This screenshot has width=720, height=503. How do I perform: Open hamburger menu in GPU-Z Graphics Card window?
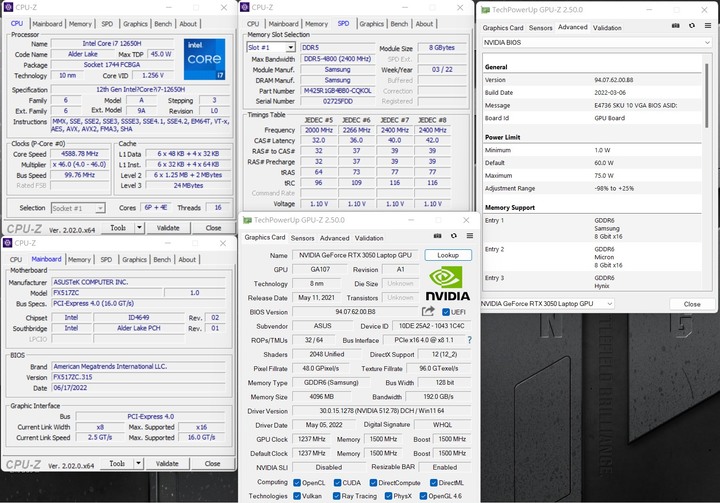click(x=470, y=236)
